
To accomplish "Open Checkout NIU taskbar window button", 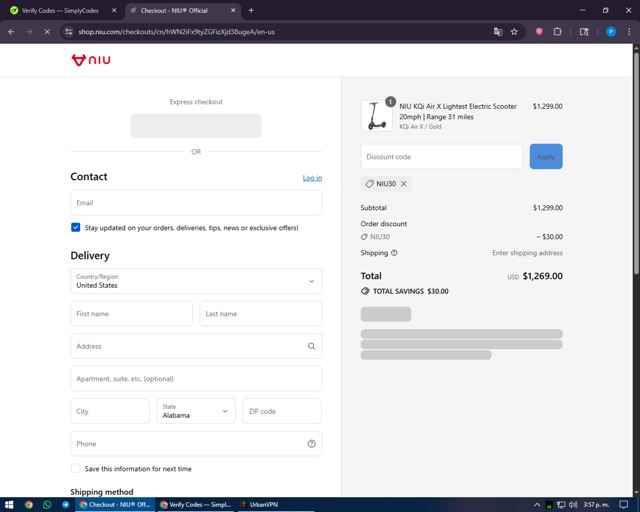I will [116, 505].
